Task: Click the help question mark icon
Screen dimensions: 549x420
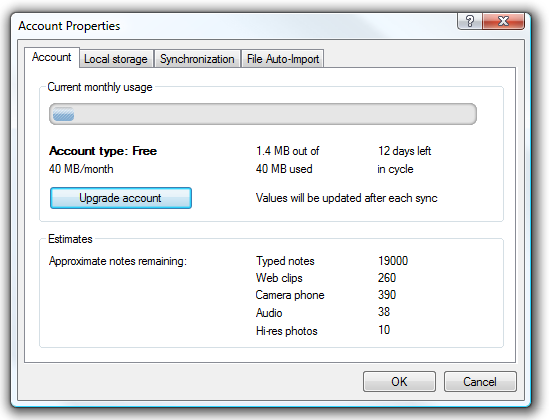Action: 470,21
